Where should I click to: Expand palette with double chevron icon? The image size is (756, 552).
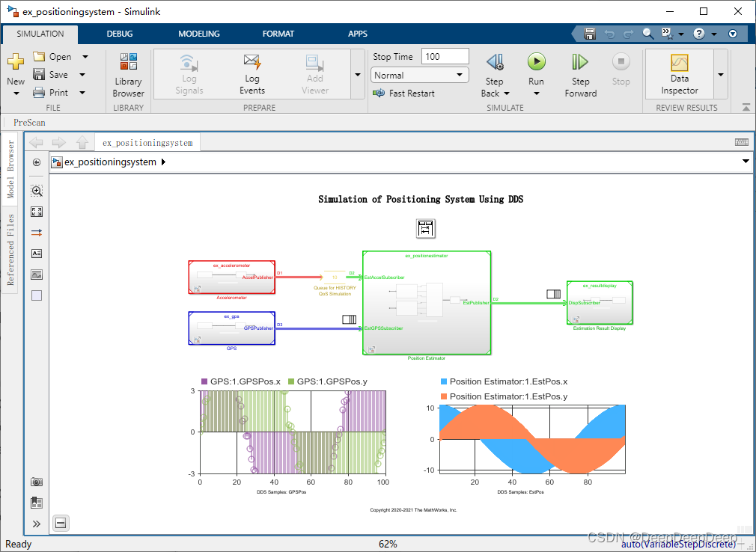tap(37, 524)
